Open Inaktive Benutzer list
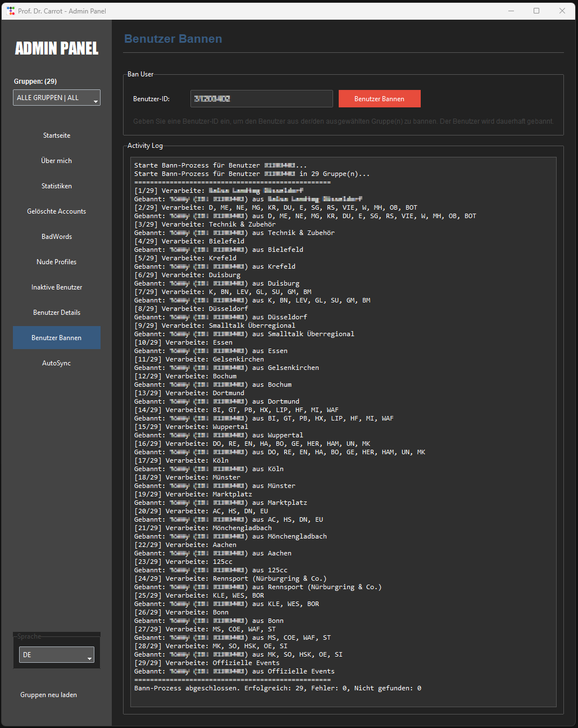 point(57,287)
